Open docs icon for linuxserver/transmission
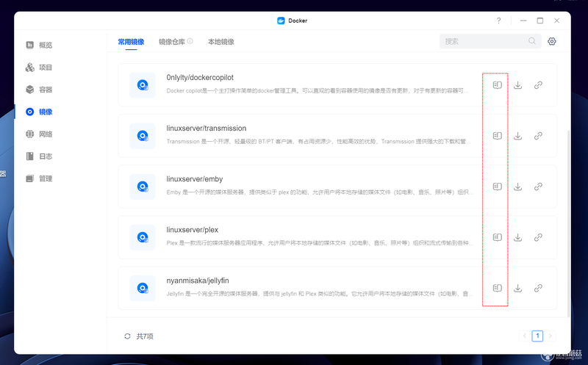This screenshot has height=365, width=588. click(498, 136)
